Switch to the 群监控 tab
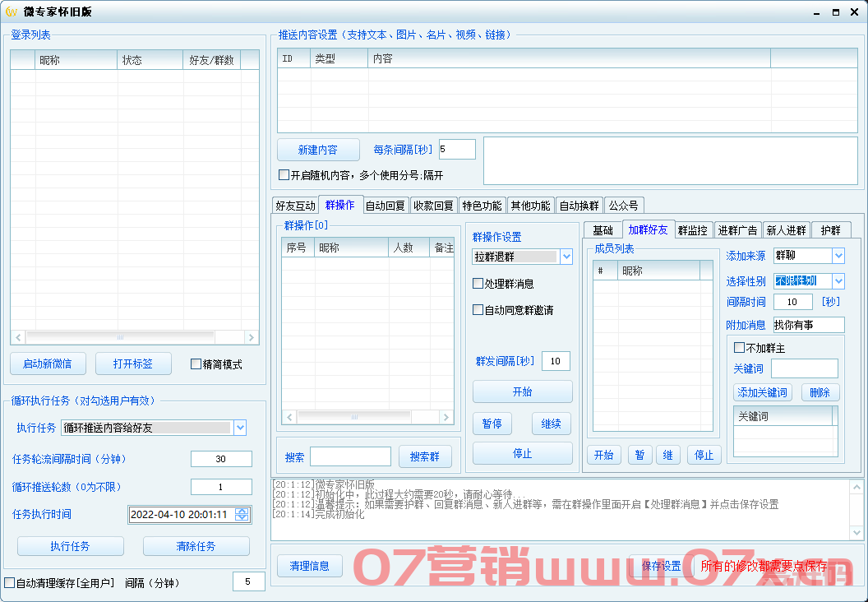 (x=693, y=230)
